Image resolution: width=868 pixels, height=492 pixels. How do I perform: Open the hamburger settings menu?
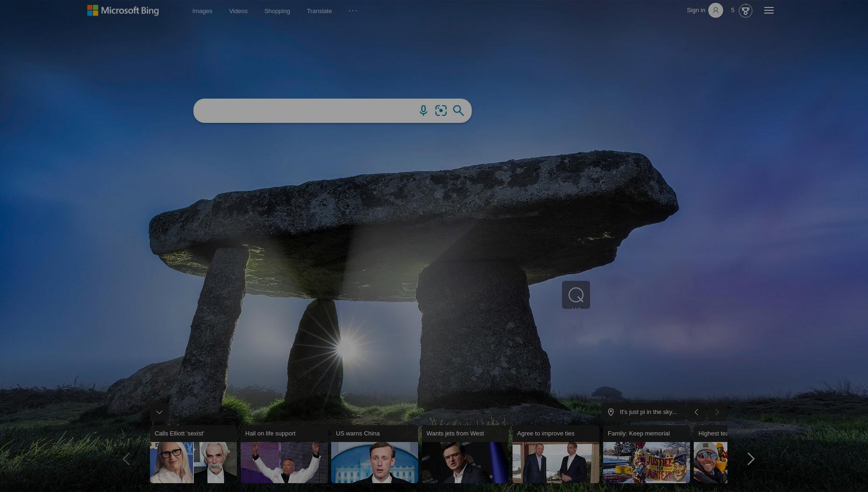point(769,10)
